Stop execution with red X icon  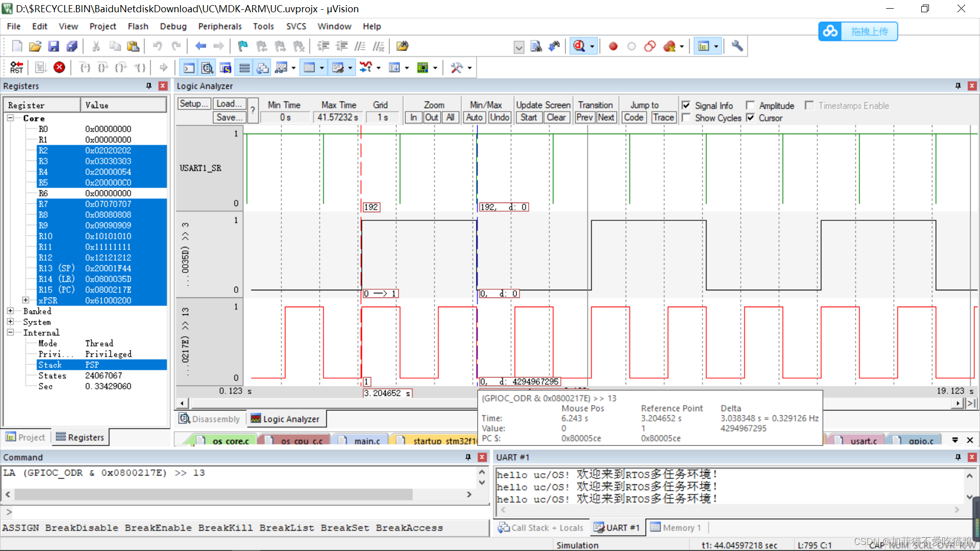(x=59, y=67)
